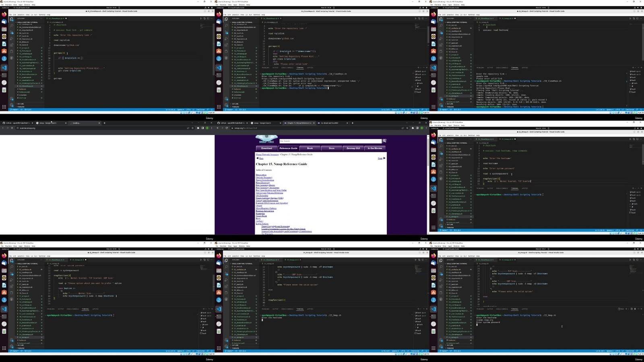Viewport: 644px width, 362px height.
Task: Open the JUPYTER panel tab in the VS Code frame beside the Nmap guide
Action: point(525,188)
